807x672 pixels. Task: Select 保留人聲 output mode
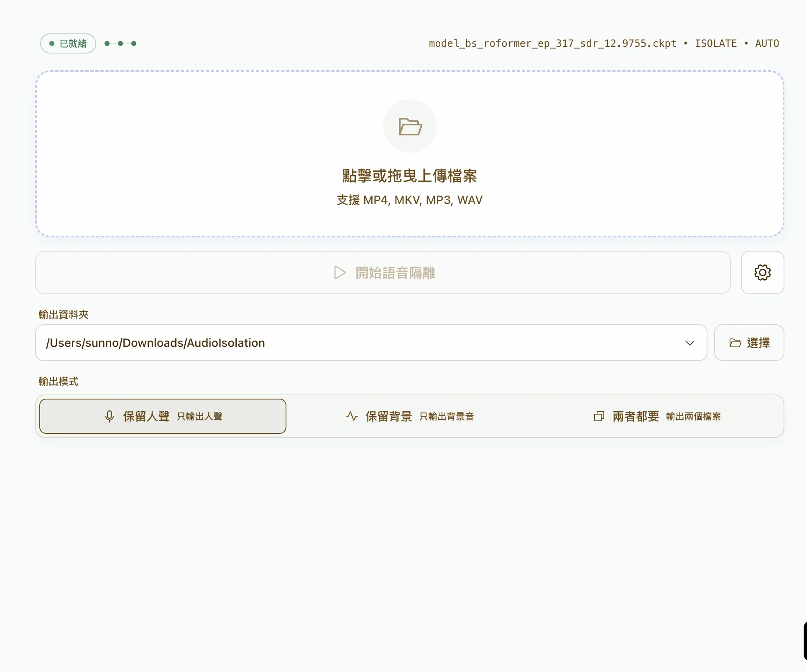pos(163,416)
